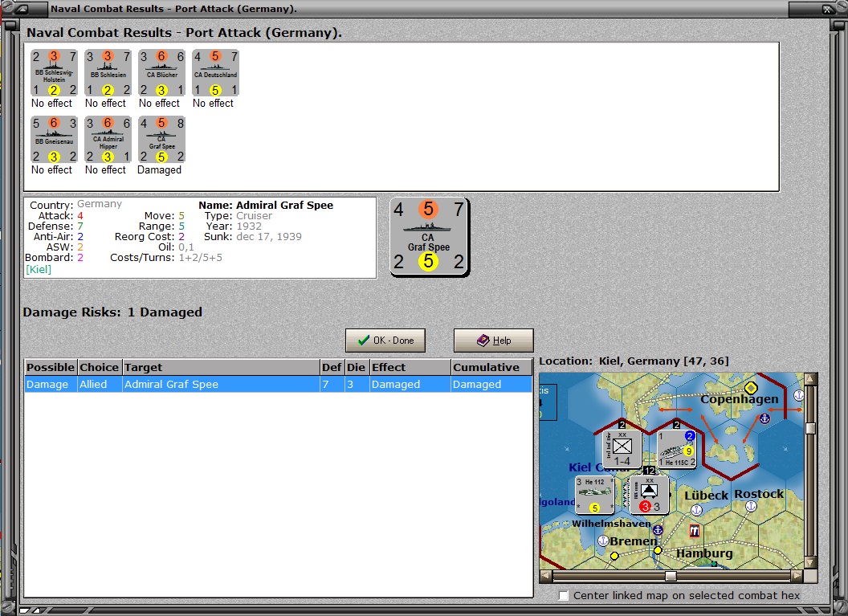The width and height of the screenshot is (848, 616).
Task: Click the Target column header
Action: [x=221, y=367]
